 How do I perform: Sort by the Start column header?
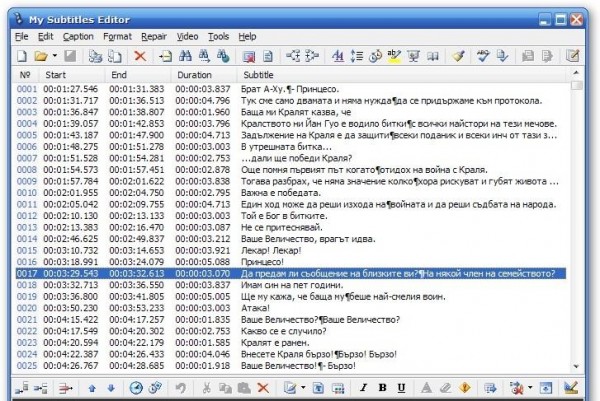[x=72, y=75]
